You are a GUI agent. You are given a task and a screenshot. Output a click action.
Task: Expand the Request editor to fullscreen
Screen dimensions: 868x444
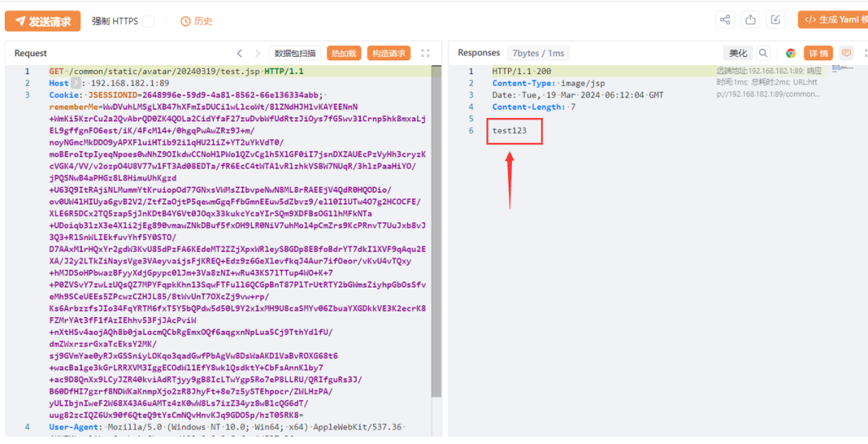pos(426,54)
